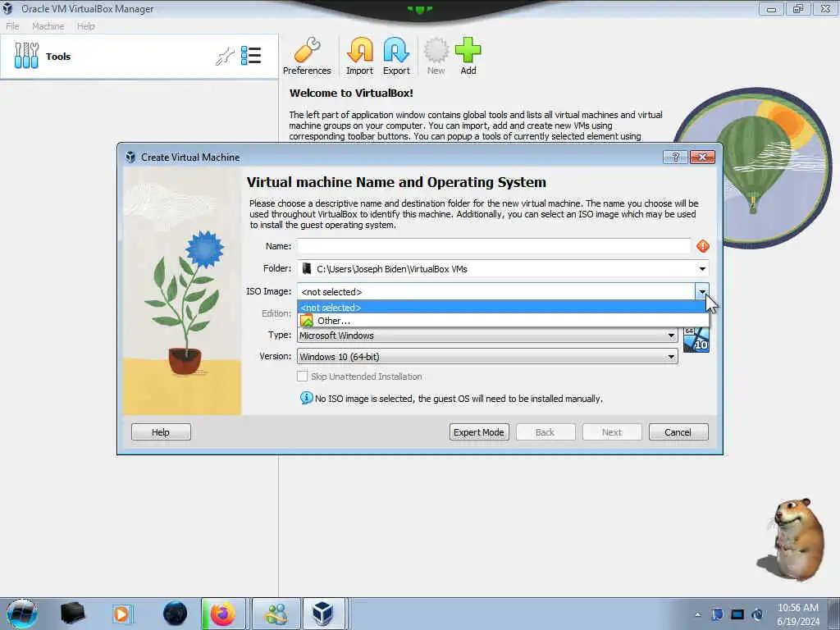The image size is (840, 630).
Task: Click the power tray icon
Action: coord(757,614)
